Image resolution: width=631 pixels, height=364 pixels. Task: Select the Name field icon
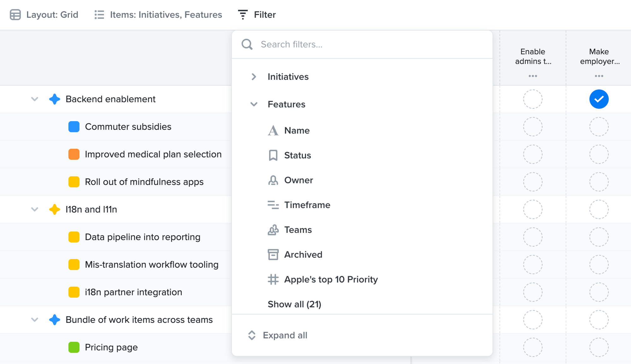pos(274,130)
